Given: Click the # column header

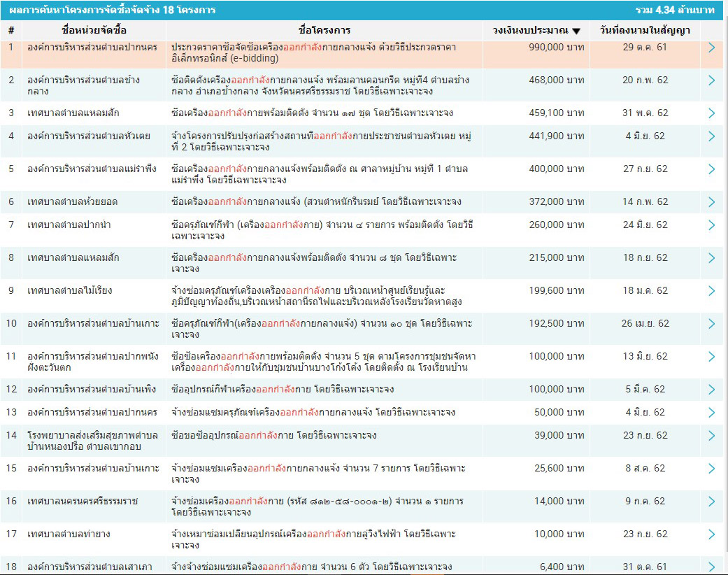Looking at the screenshot, I should click(11, 31).
